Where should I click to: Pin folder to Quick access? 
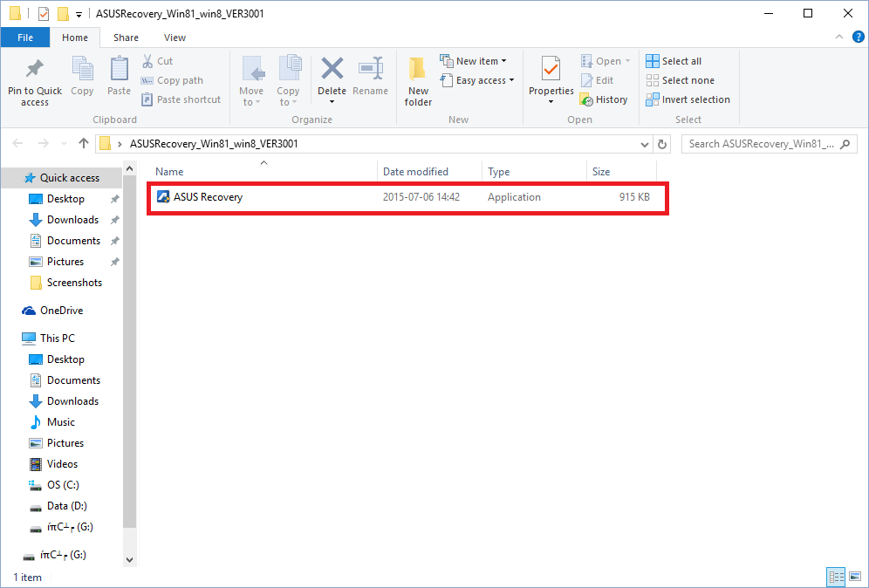35,82
